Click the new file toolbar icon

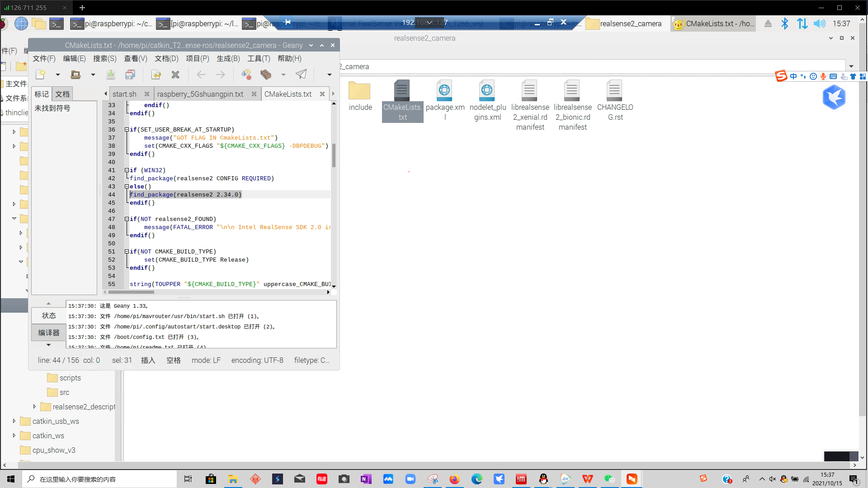coord(41,75)
